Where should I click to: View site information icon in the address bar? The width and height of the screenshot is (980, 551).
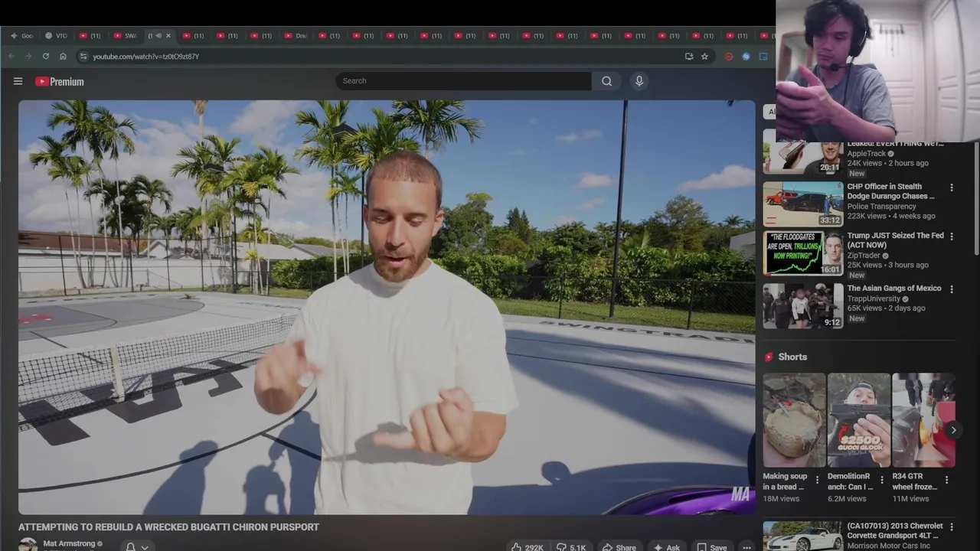83,56
